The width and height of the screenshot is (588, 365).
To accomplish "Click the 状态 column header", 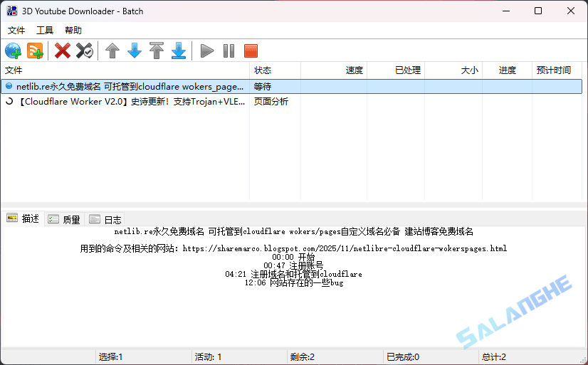I will coord(275,70).
